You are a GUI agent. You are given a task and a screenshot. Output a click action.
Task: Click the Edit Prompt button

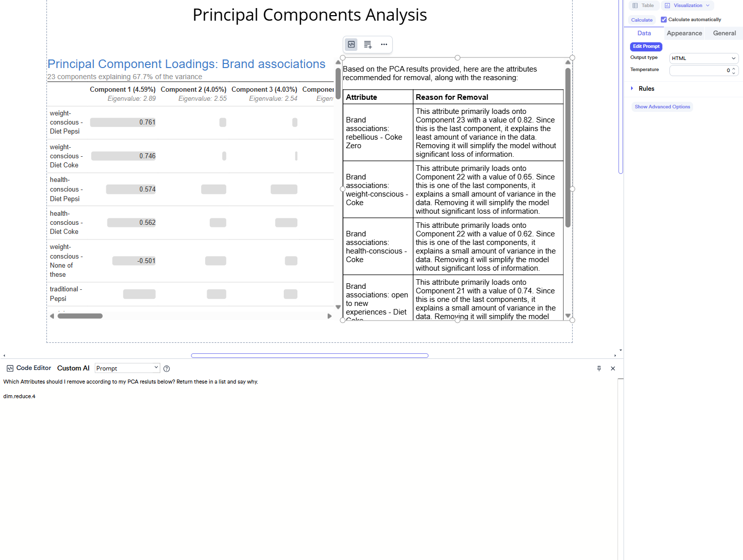pyautogui.click(x=646, y=46)
